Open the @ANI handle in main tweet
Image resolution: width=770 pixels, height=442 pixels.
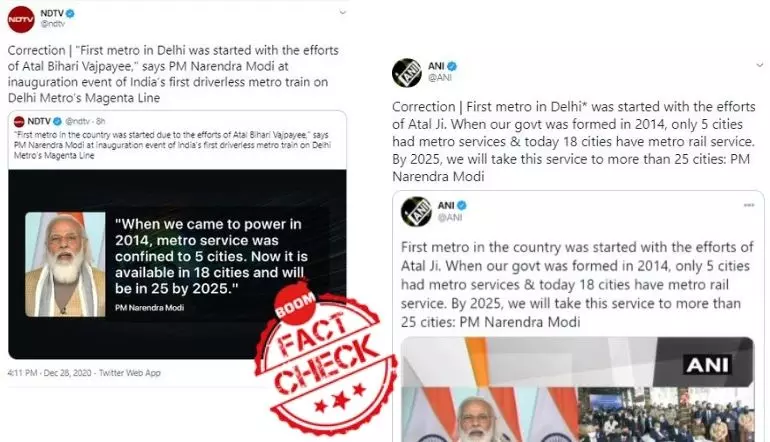pos(440,77)
